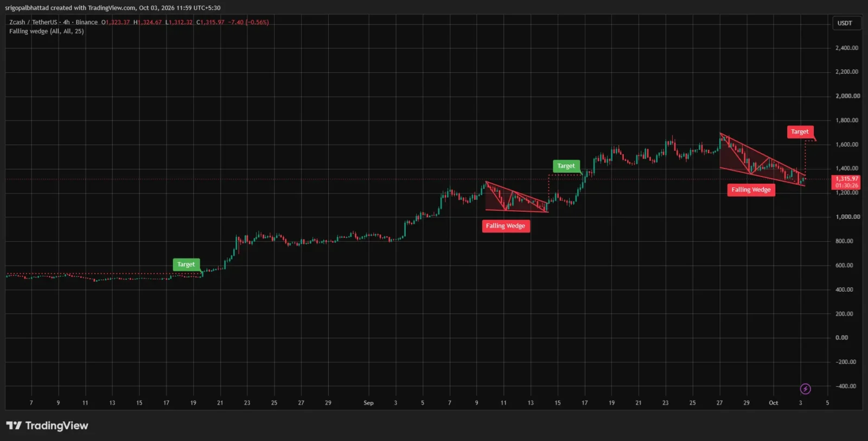Select the green Target label near Aug 19
The width and height of the screenshot is (868, 441).
186,264
